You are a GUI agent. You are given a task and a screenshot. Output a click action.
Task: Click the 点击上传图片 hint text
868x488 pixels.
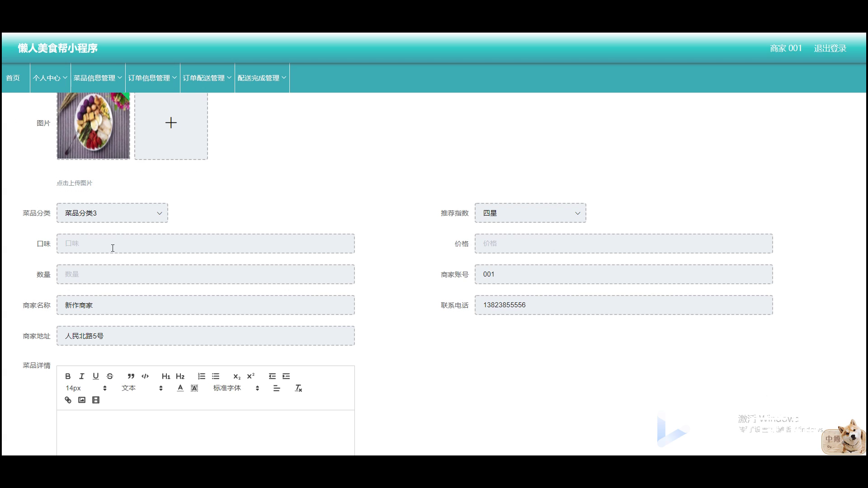pos(75,183)
